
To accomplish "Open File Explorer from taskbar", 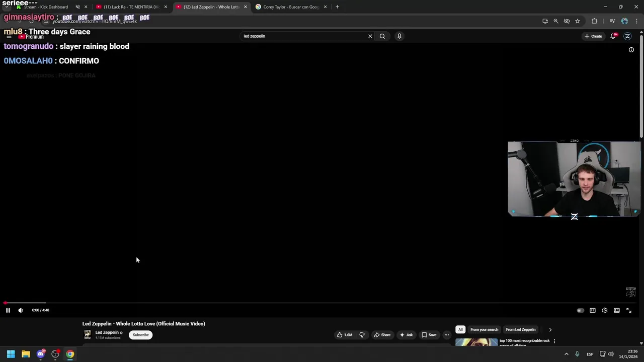I will [26, 354].
